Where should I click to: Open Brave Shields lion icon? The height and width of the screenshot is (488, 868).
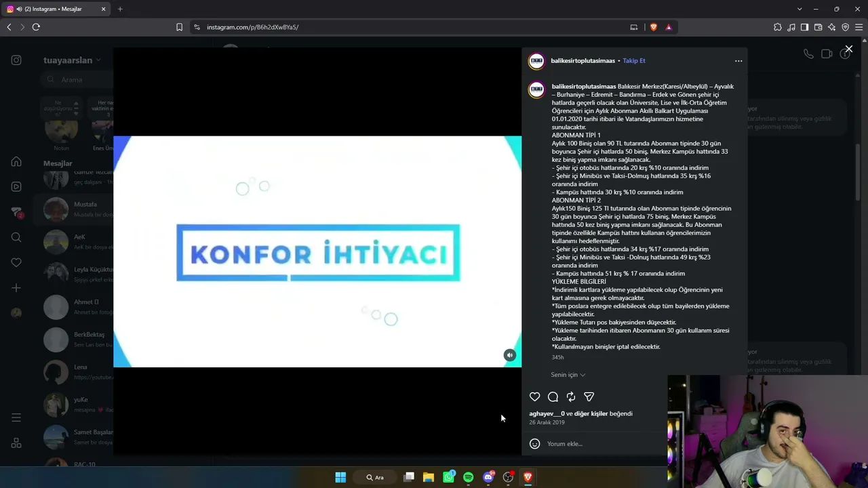pos(654,27)
